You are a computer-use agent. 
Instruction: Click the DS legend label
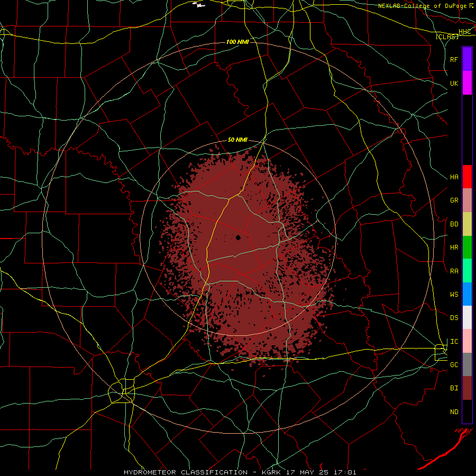click(454, 318)
